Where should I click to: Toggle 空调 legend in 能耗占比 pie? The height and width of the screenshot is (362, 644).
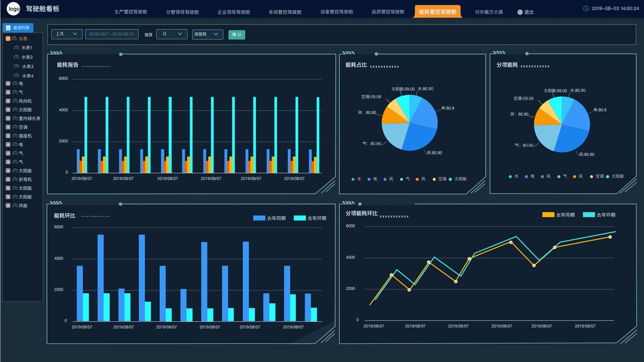[x=439, y=179]
